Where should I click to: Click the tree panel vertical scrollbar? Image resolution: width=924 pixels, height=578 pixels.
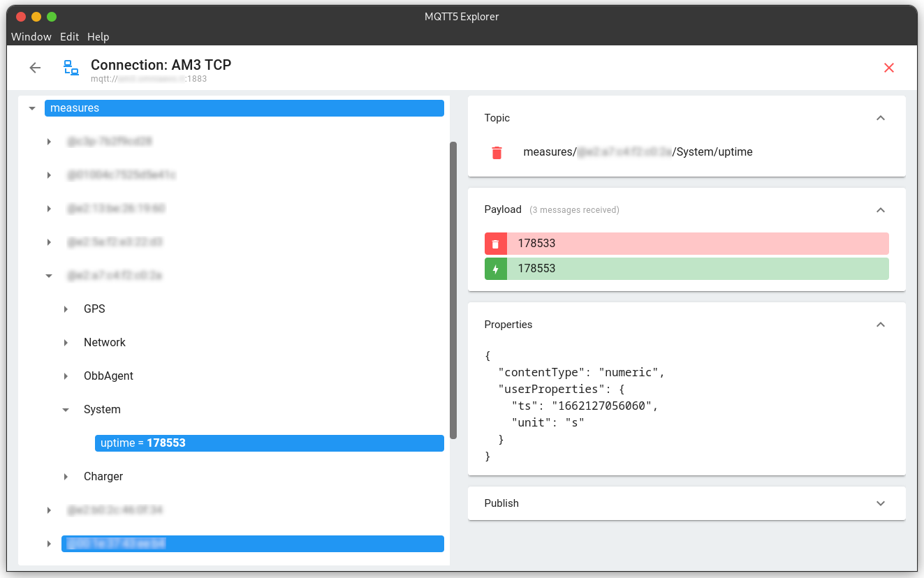(453, 290)
